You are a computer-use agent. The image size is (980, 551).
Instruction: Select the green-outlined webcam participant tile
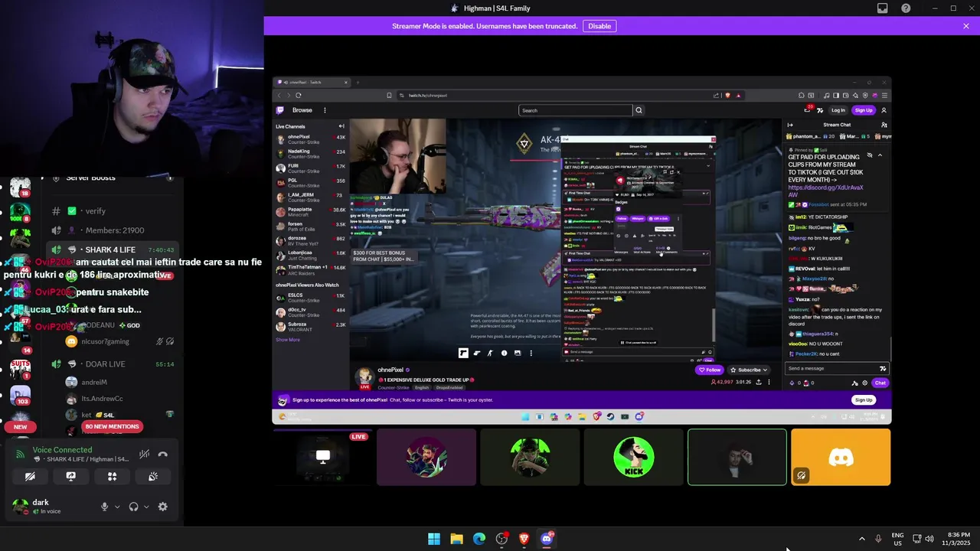coord(737,457)
